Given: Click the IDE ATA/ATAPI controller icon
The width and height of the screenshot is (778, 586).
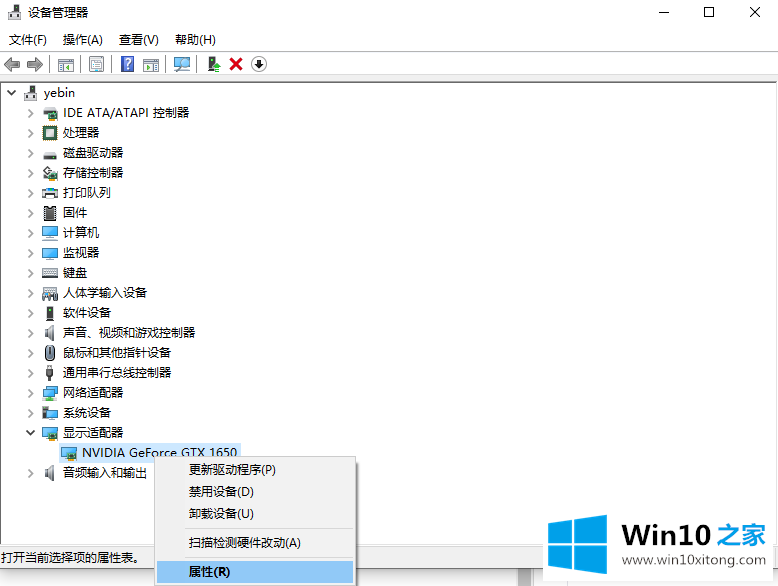Looking at the screenshot, I should tap(50, 114).
